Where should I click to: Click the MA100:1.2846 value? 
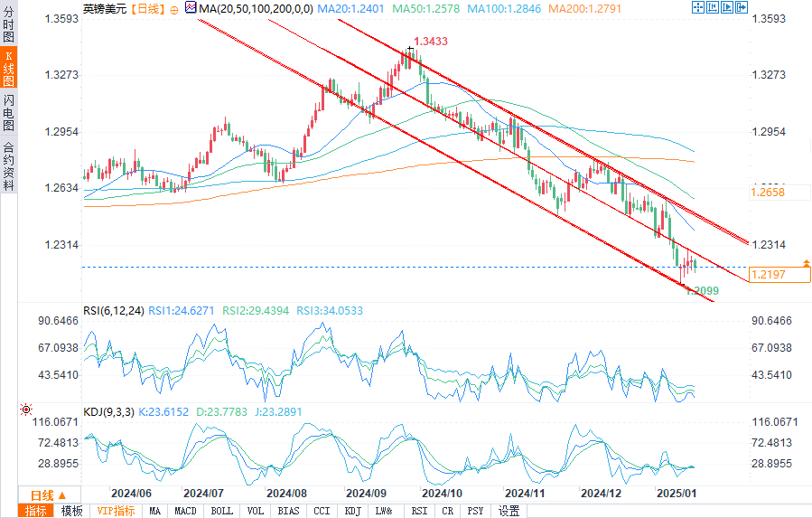coord(504,9)
